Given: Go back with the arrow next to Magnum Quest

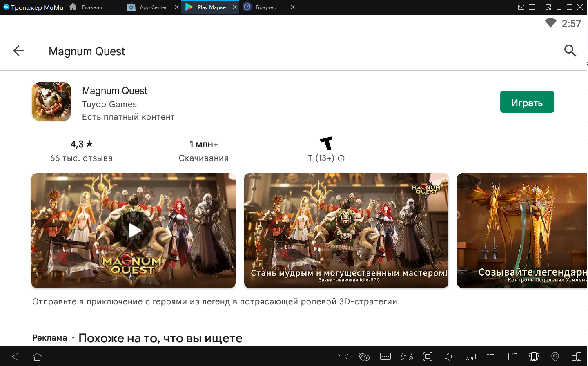Looking at the screenshot, I should coord(19,51).
